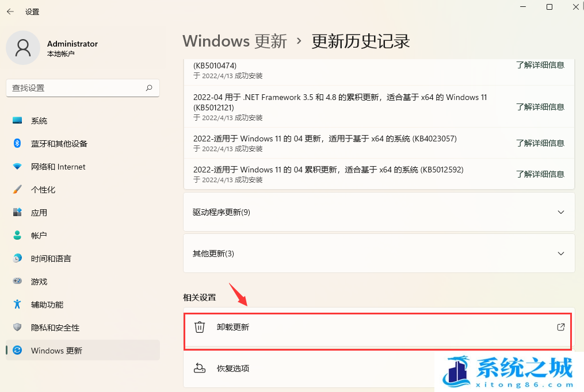Image resolution: width=584 pixels, height=392 pixels.
Task: Open Bluetooth and other devices icon
Action: (x=17, y=144)
